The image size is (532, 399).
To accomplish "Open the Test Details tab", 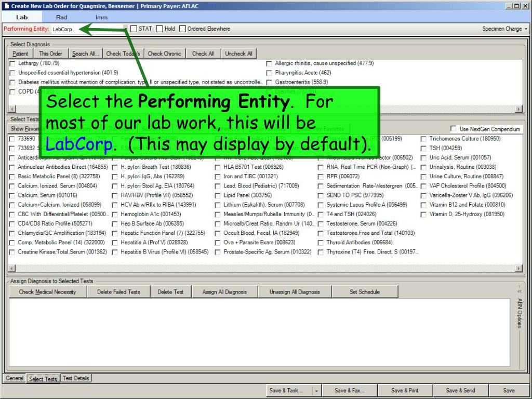I will coord(76,378).
